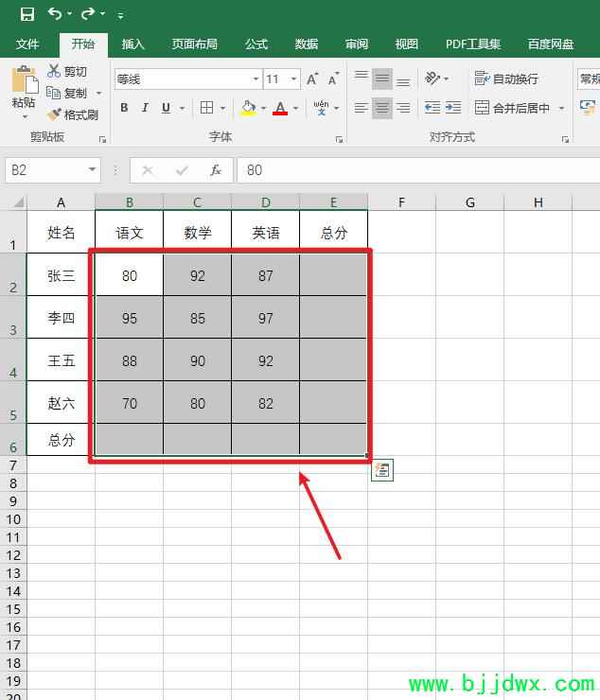The height and width of the screenshot is (700, 600).
Task: Expand the font size dropdown
Action: point(294,79)
